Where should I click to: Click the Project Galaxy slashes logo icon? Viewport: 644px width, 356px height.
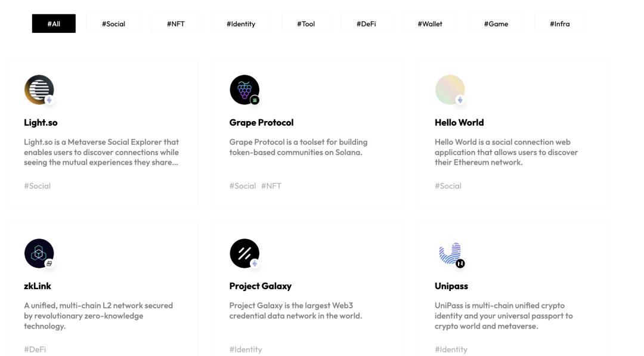pyautogui.click(x=244, y=253)
